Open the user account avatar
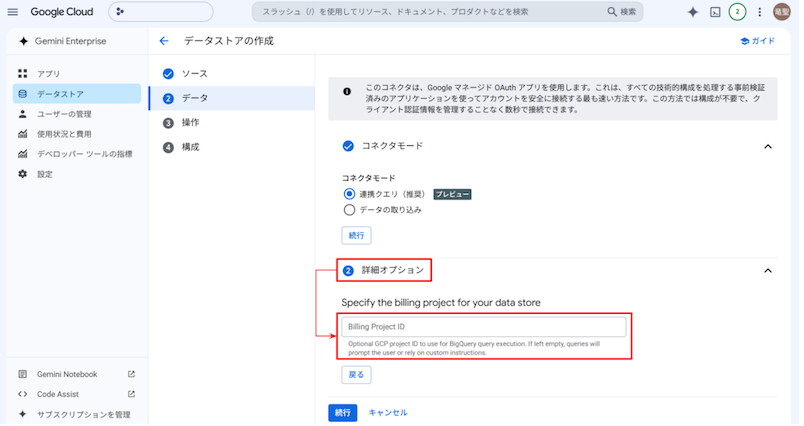The image size is (804, 426). (x=782, y=12)
